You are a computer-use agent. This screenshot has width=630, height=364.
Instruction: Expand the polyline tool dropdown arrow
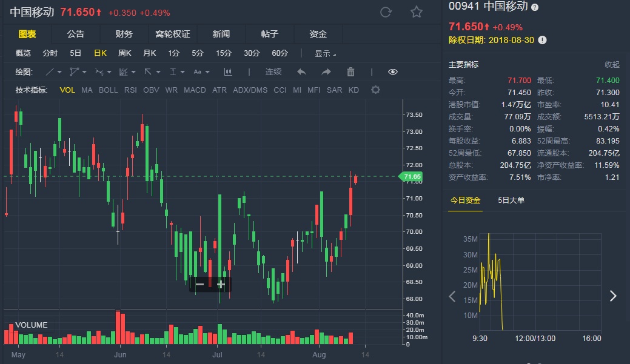84,72
